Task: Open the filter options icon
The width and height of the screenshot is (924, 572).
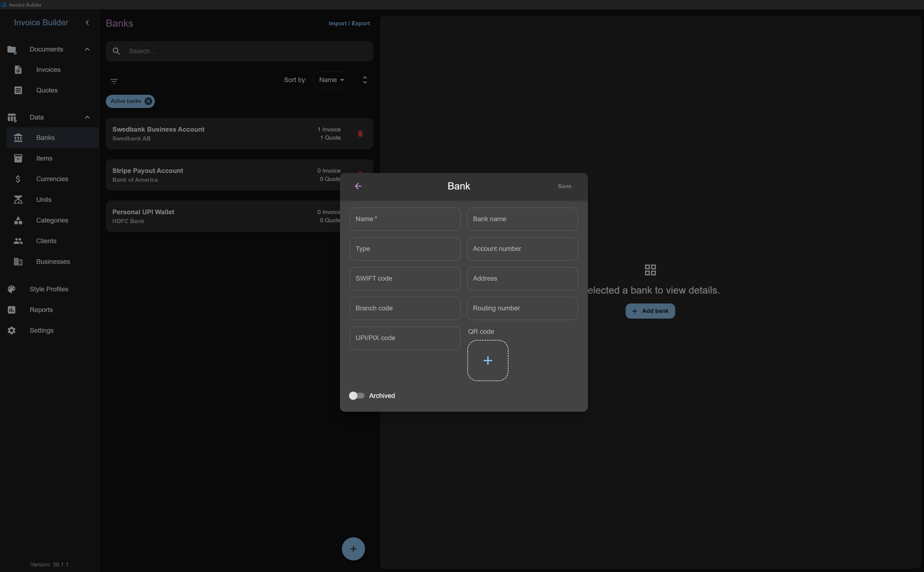Action: pos(114,81)
